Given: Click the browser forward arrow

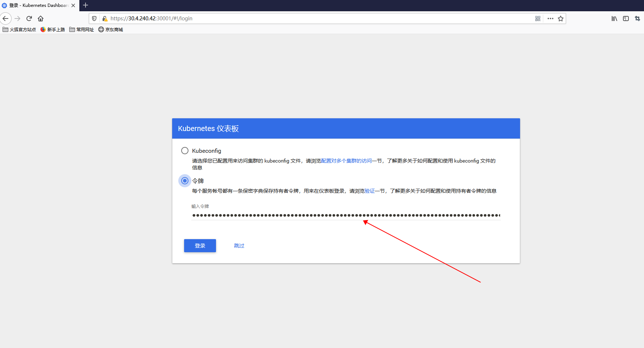Looking at the screenshot, I should pos(17,19).
